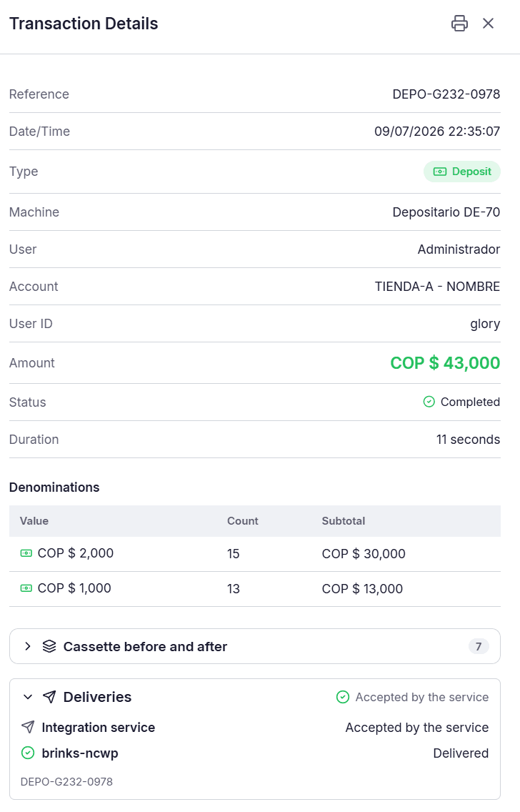Click banknote icon beside COP $ 1,000

26,588
